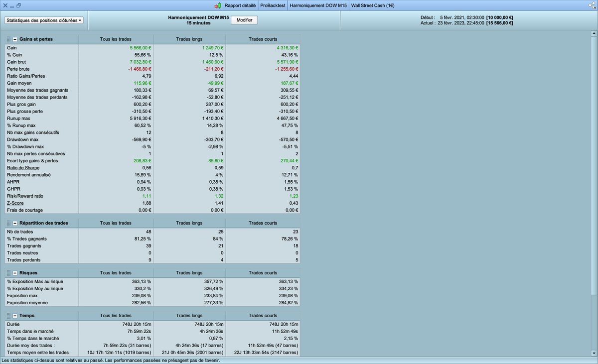Select the Wall Street Cash (1€) tab
598x364 pixels.
(x=372, y=5)
